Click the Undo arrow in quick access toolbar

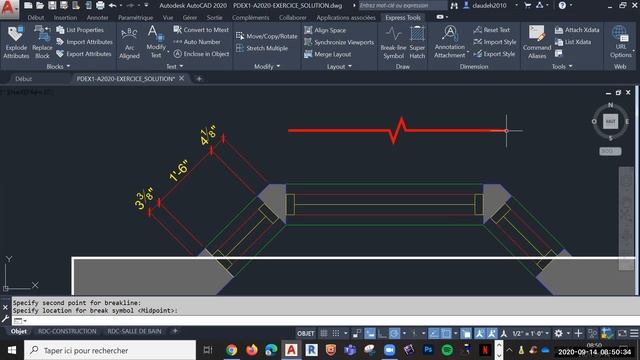click(x=112, y=5)
